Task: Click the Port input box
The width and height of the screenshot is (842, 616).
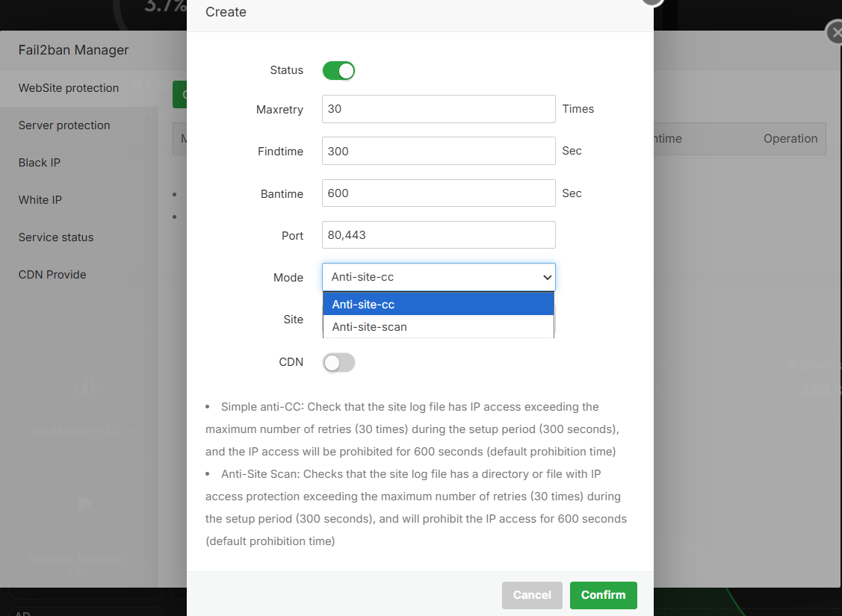Action: click(439, 235)
